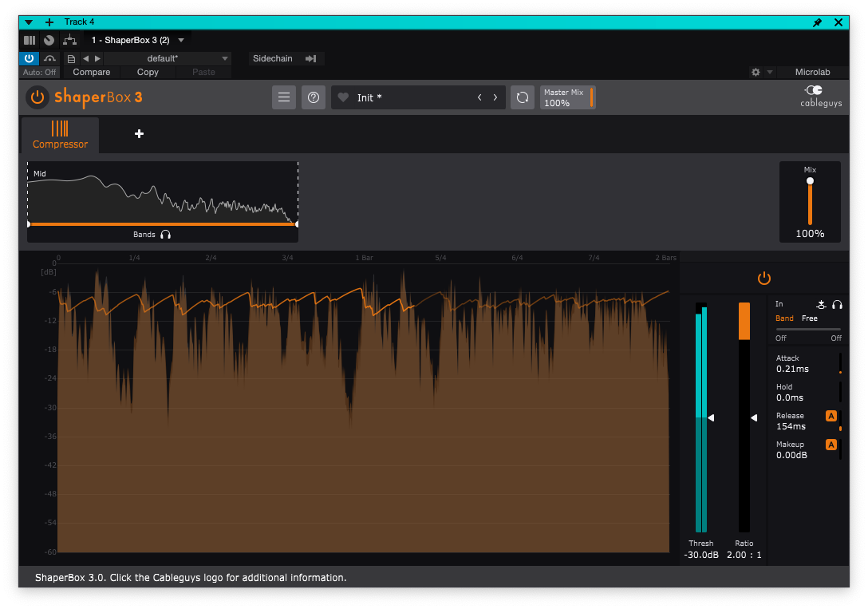Click the right band split handle
Screen dimensions: 868x609
[297, 224]
